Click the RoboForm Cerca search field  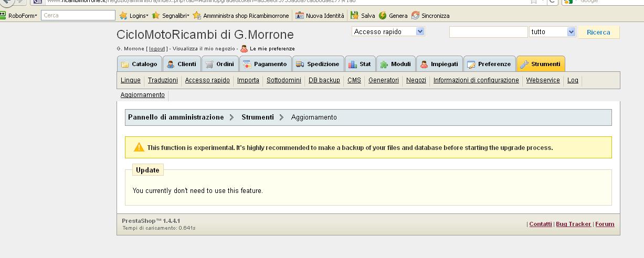pos(78,15)
